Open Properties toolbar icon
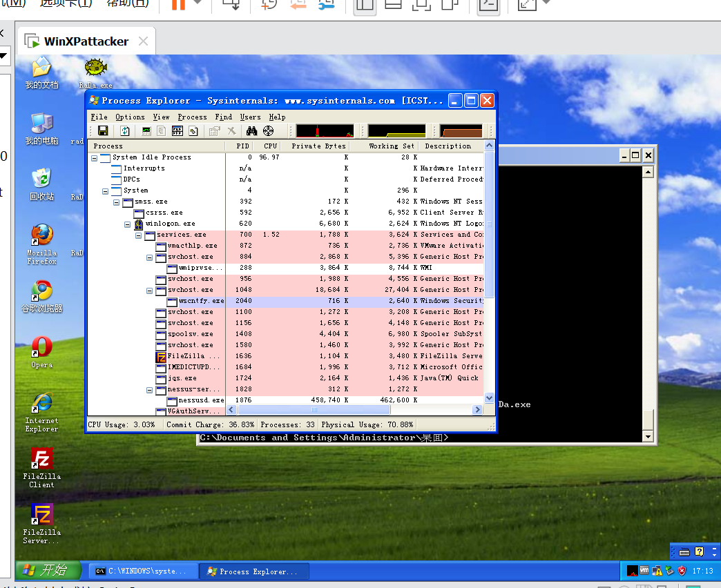Screen dimensions: 721x588 tap(214, 131)
